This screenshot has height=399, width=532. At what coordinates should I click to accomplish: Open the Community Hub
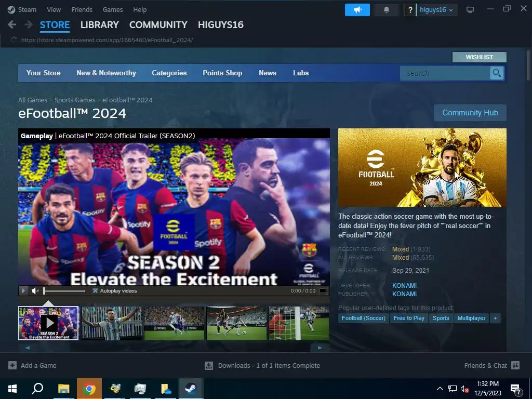[470, 113]
